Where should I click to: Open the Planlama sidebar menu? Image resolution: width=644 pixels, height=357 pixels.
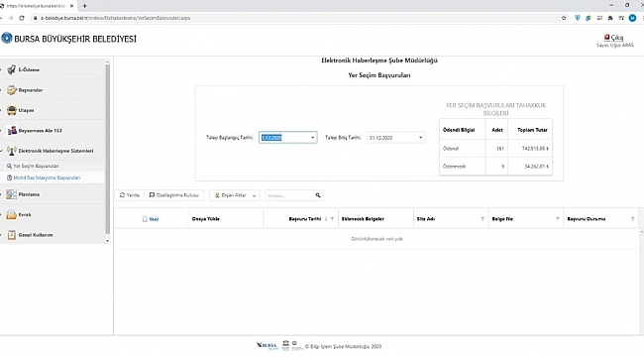(53, 194)
